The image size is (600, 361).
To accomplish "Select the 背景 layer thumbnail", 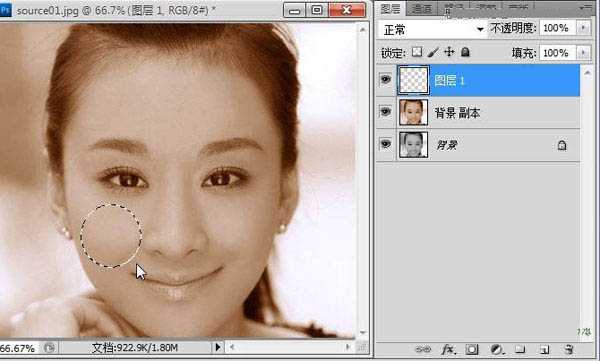I will (413, 145).
